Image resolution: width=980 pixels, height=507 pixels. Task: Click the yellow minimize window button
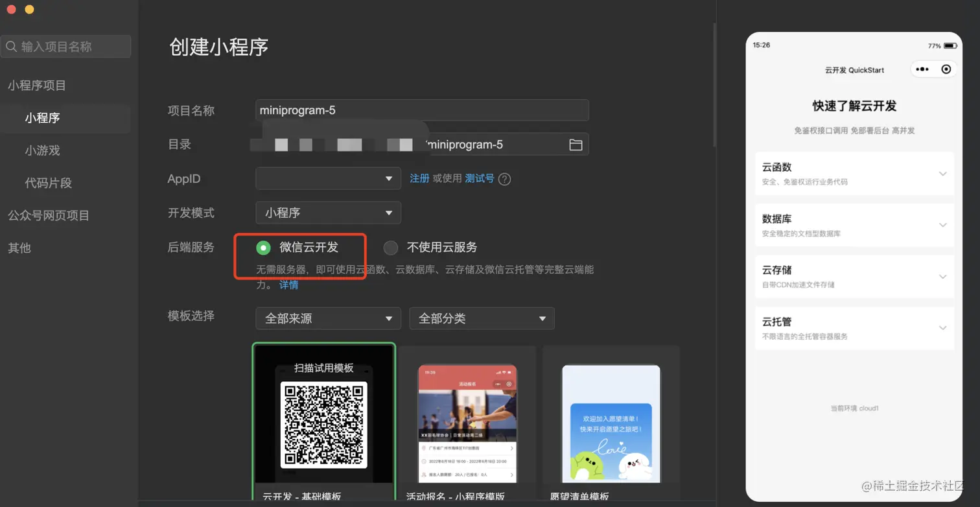pyautogui.click(x=29, y=10)
